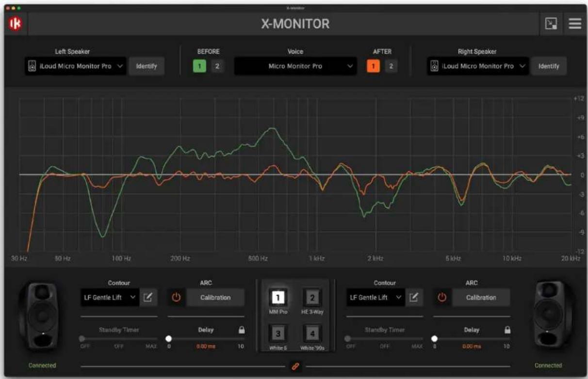Screen dimensions: 588x379
Task: Click the left Delay slider handle
Action: click(169, 339)
